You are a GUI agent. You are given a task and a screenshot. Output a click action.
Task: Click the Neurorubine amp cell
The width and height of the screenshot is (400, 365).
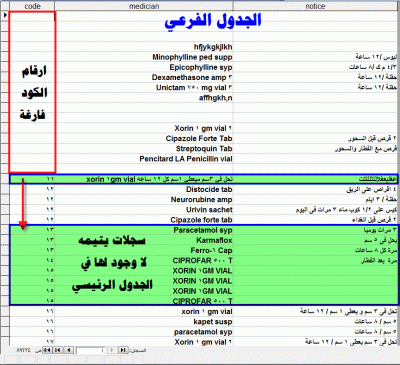click(144, 199)
